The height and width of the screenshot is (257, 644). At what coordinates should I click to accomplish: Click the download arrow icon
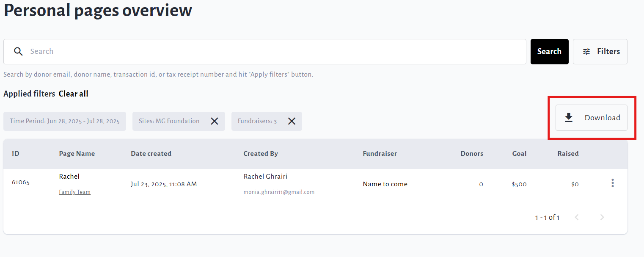[x=569, y=118]
